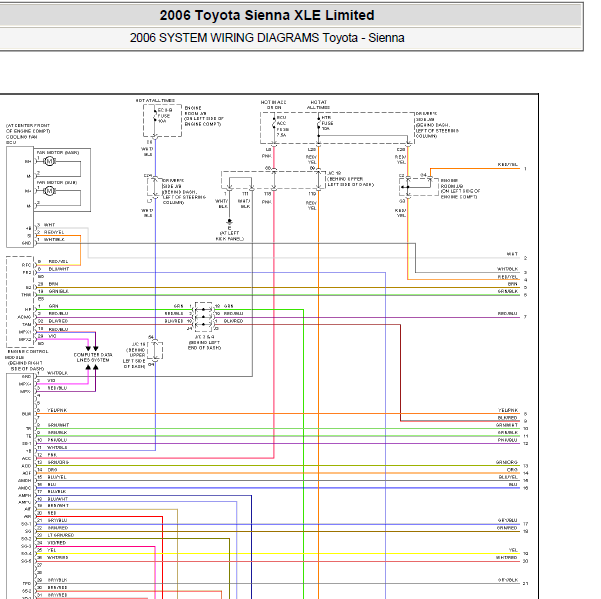Click off-page reference number 21 beside GRY/BLK

(525, 584)
